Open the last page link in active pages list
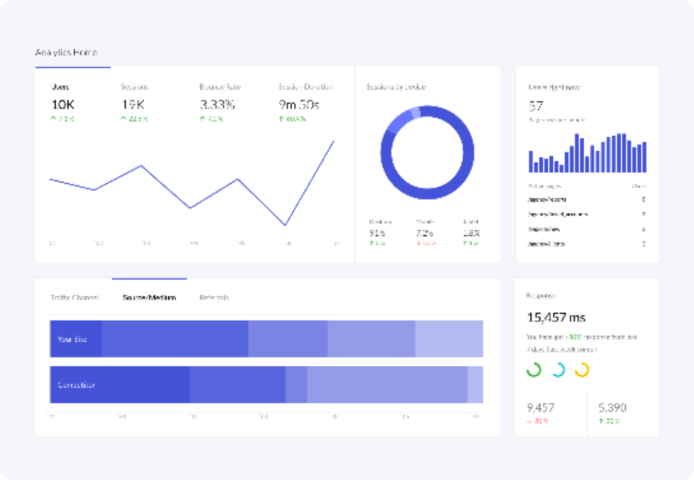 pyautogui.click(x=545, y=243)
